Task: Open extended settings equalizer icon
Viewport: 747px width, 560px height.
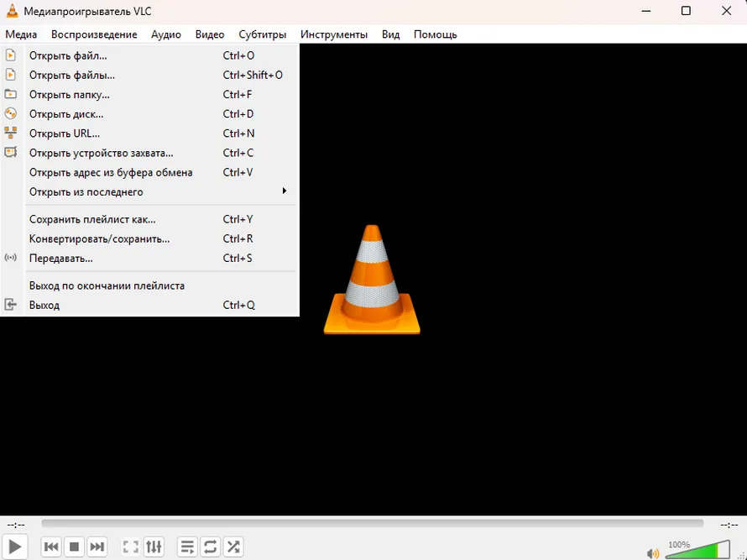Action: 154,547
